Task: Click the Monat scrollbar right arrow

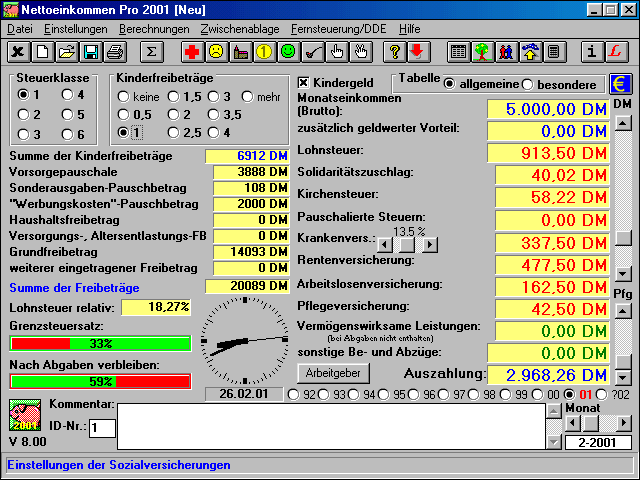Action: pos(624,424)
